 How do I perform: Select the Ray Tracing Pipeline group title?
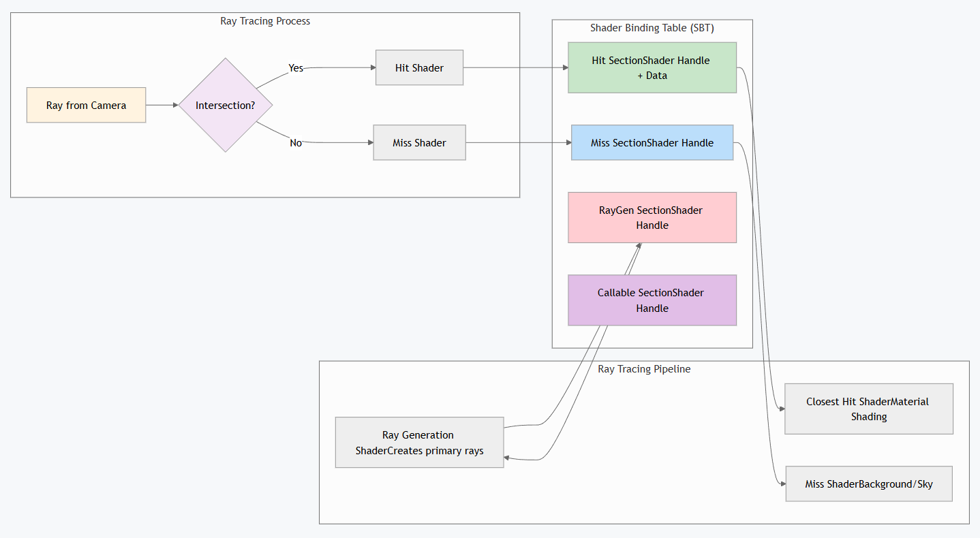[644, 369]
